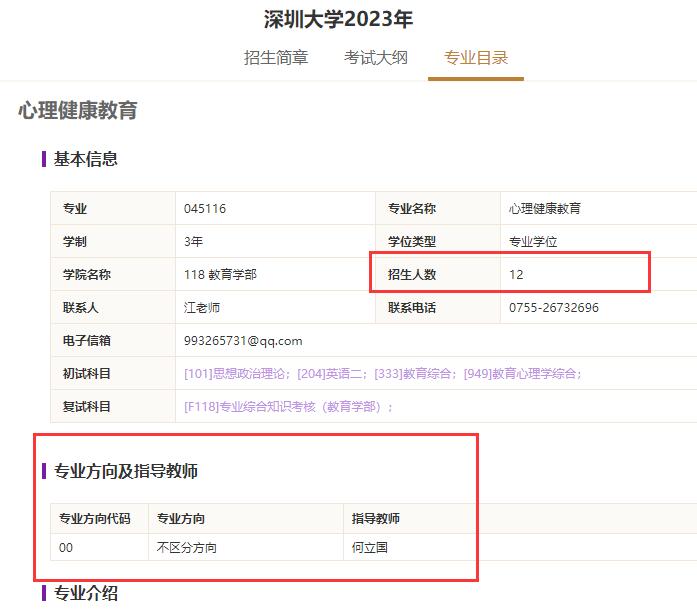This screenshot has width=697, height=610.
Task: Open the [101]思想政治理论 subject link
Action: [x=235, y=373]
